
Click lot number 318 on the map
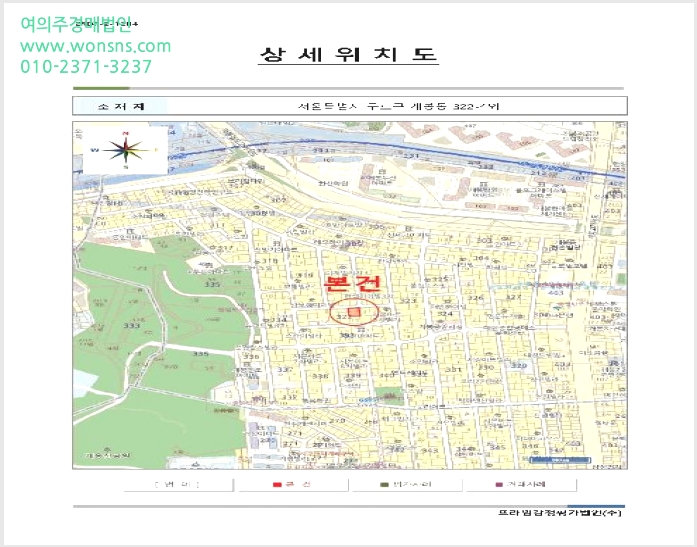270,261
